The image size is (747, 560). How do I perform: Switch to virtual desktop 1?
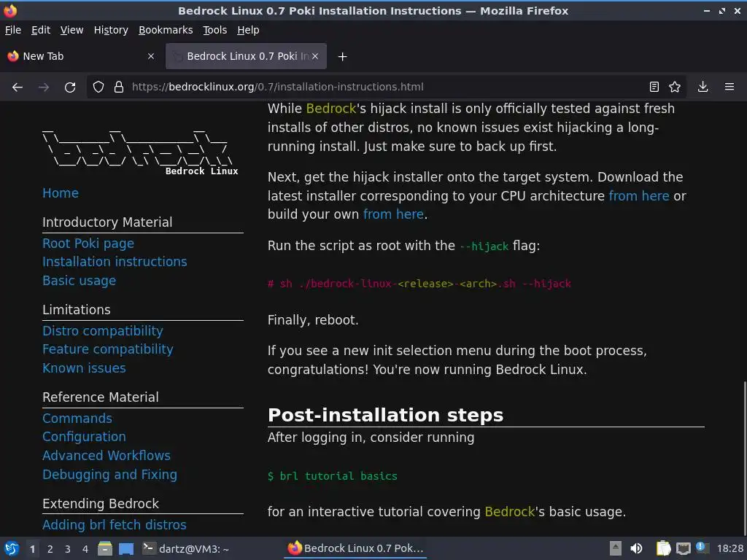point(32,549)
